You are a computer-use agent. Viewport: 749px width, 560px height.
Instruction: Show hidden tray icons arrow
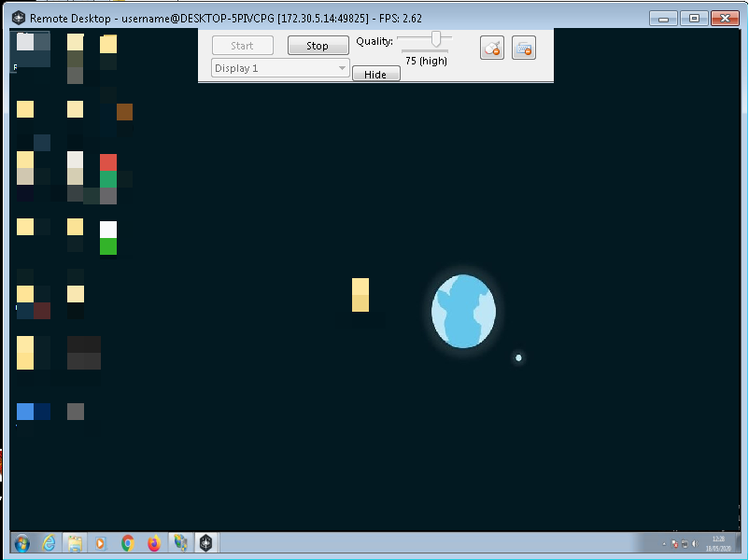pos(664,544)
